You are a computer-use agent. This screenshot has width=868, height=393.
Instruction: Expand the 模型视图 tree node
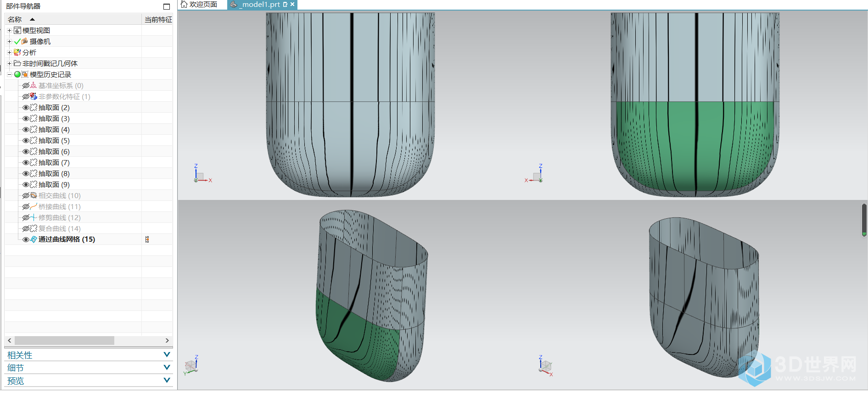click(x=9, y=30)
